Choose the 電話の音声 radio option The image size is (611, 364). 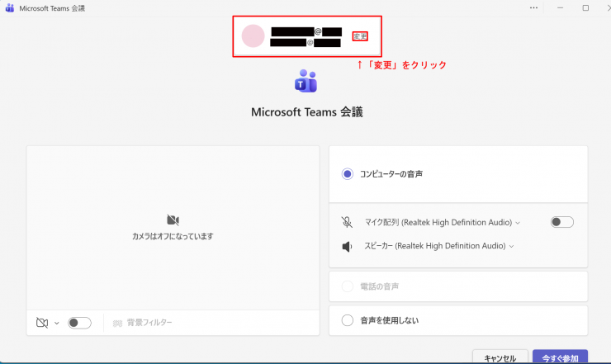348,286
